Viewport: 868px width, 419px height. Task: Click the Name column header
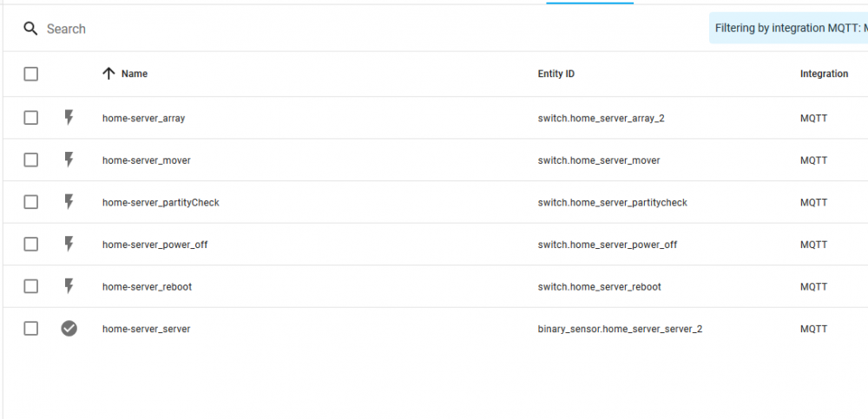(135, 74)
